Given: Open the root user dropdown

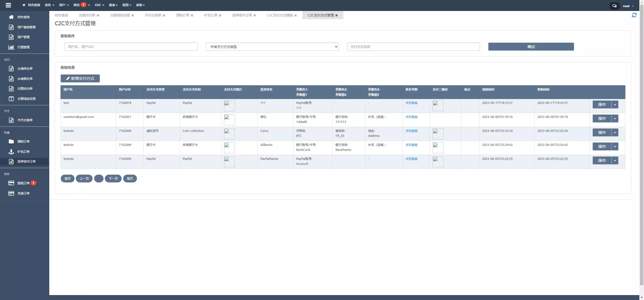Looking at the screenshot, I should click(628, 6).
